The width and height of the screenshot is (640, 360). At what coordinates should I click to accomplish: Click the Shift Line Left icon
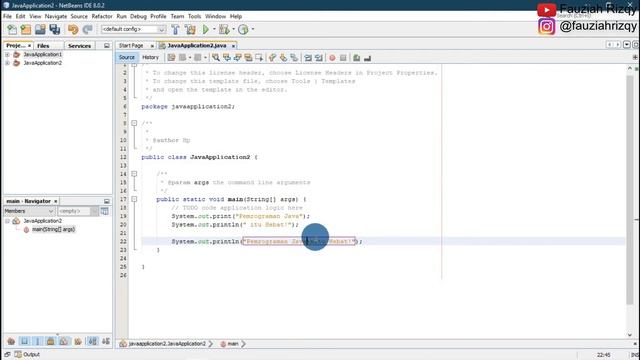click(308, 58)
